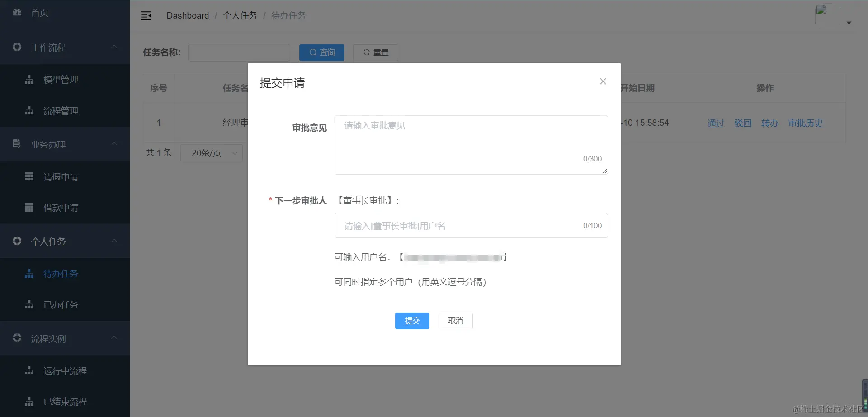
Task: Click the 序号 column header
Action: (159, 88)
